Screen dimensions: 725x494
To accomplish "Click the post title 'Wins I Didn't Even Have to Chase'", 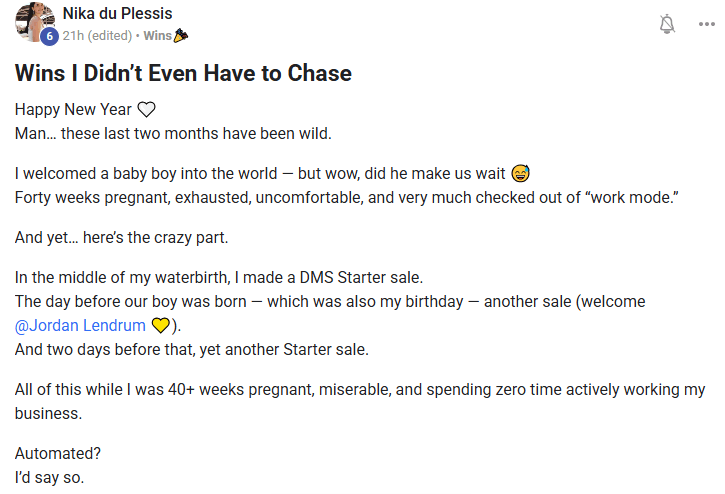I will [x=183, y=73].
